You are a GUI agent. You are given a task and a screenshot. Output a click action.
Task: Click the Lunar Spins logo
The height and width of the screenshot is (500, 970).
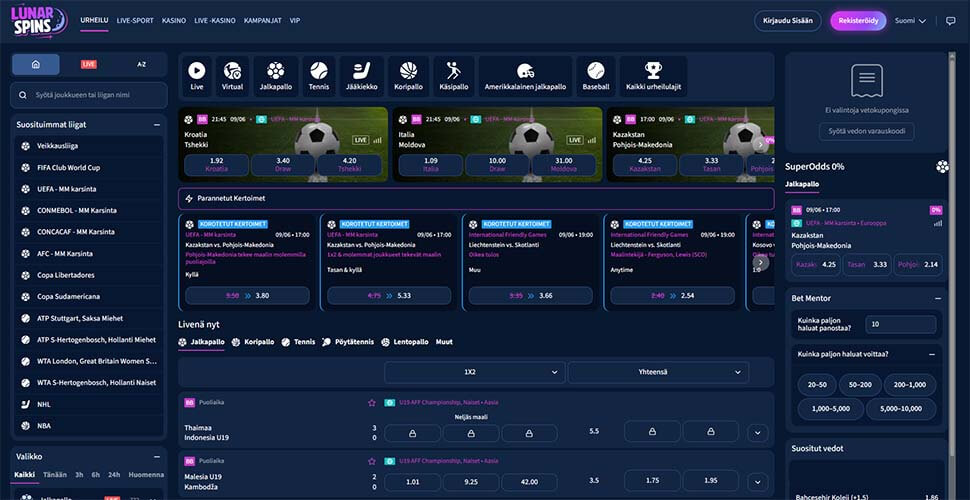click(x=40, y=21)
